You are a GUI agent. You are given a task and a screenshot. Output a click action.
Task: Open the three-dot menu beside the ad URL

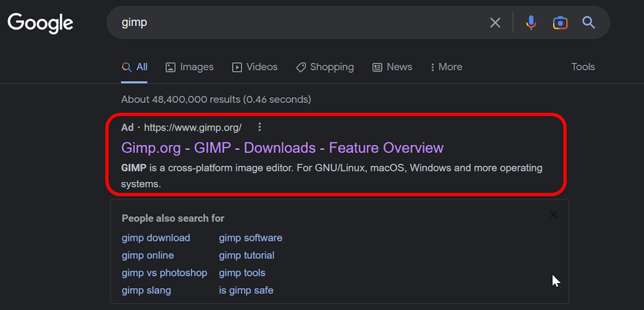pyautogui.click(x=260, y=127)
